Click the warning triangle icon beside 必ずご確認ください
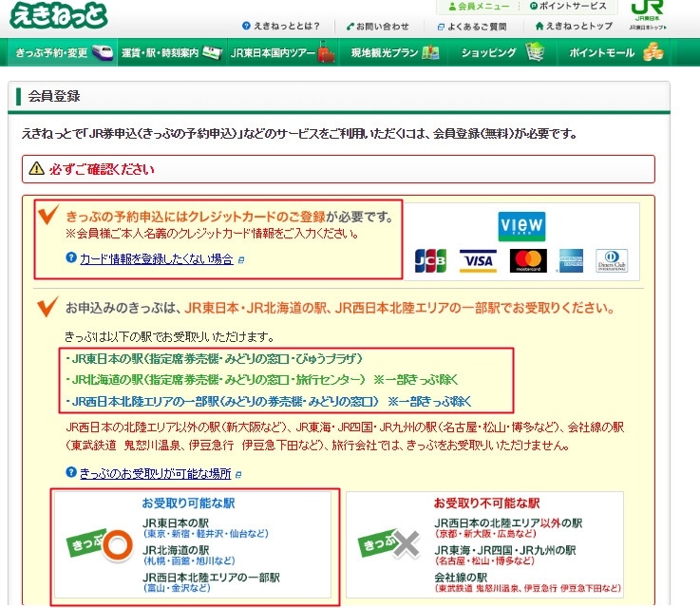The image size is (700, 608). coord(37,168)
